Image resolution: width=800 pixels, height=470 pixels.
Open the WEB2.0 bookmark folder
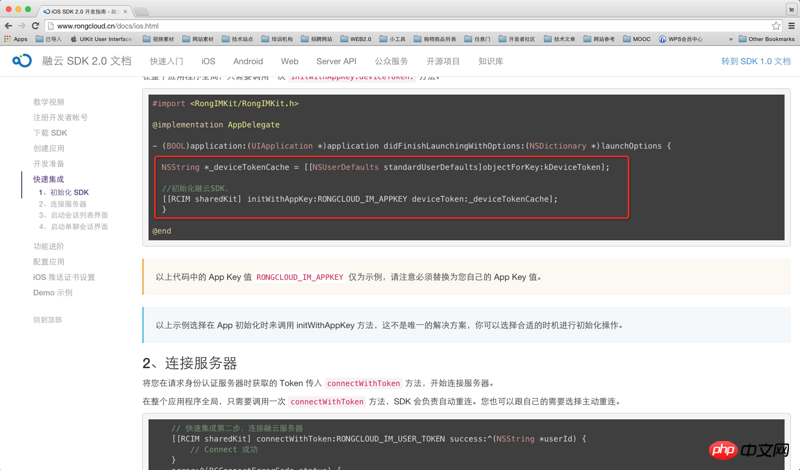pos(356,39)
